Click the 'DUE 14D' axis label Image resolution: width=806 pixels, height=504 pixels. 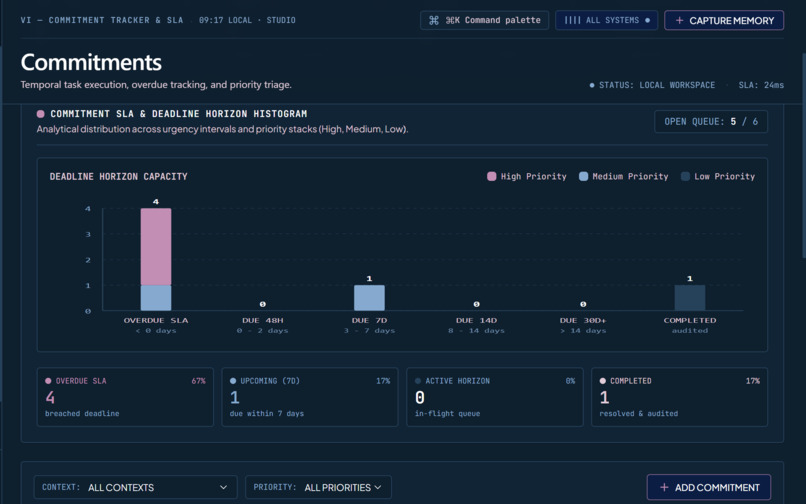[476, 320]
